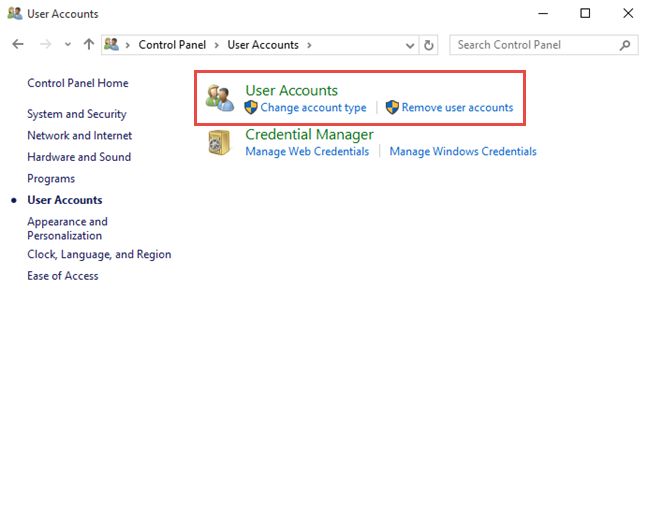Select User Accounts in the breadcrumb
Viewport: 648px width, 506px height.
263,45
